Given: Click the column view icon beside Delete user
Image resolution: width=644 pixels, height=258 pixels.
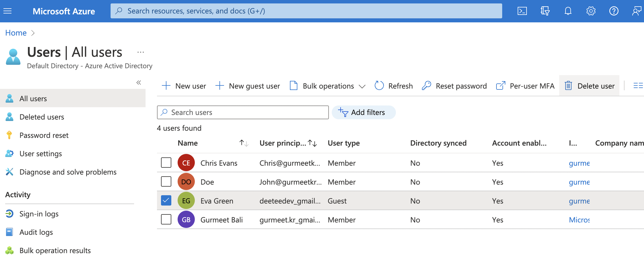Looking at the screenshot, I should point(638,86).
